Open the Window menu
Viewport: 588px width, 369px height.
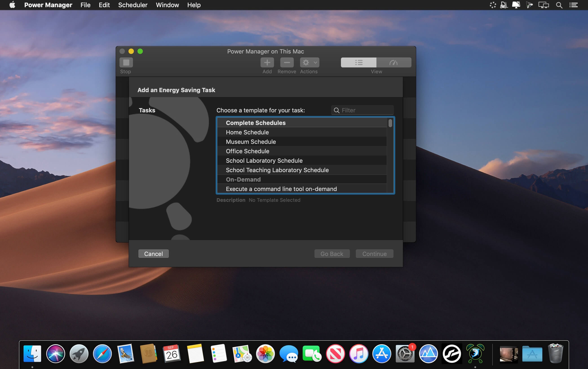pos(167,5)
